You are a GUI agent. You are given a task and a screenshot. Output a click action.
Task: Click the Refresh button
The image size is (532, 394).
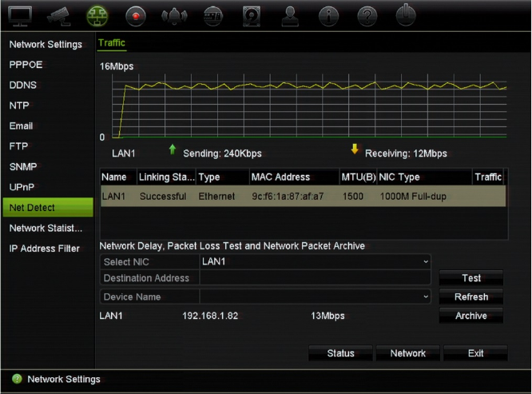[471, 297]
